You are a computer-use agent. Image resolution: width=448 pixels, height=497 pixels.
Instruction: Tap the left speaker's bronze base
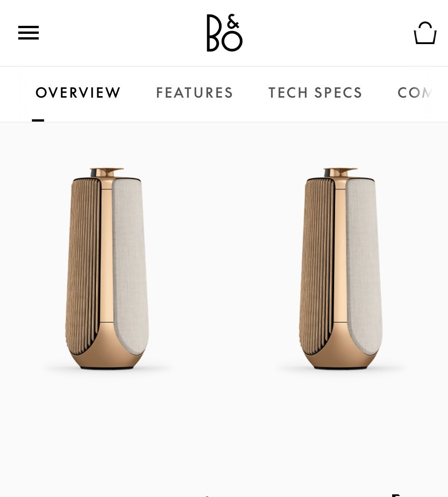[x=106, y=355]
